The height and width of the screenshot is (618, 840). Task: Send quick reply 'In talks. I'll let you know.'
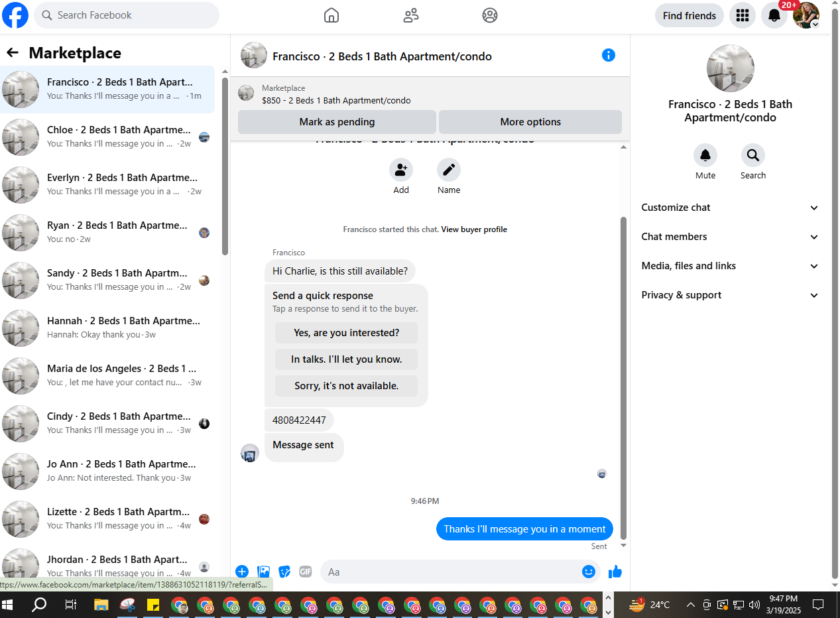point(346,359)
